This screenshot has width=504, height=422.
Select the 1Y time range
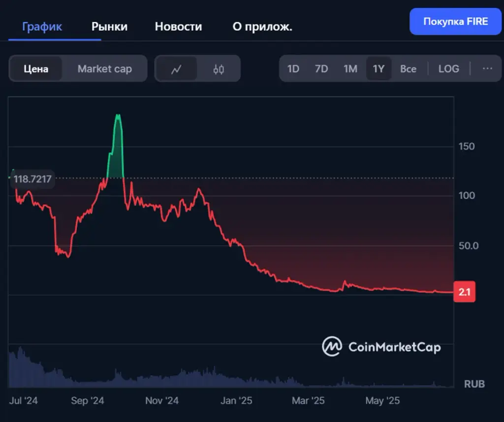[x=378, y=69]
